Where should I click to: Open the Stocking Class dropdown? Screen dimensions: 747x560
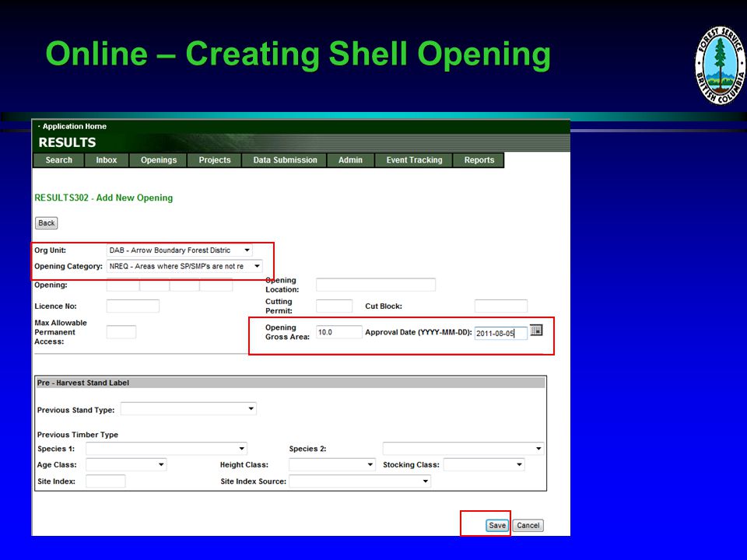point(484,464)
